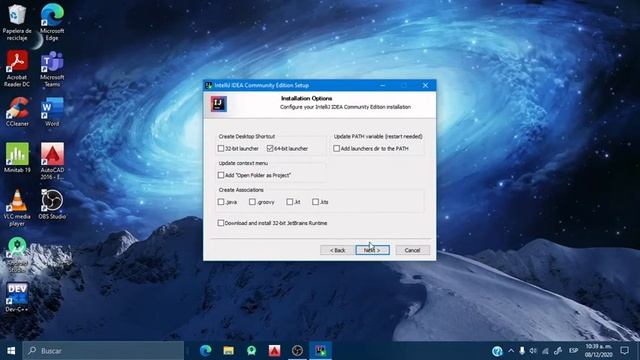Uncheck the 64-bit launcher checkbox
This screenshot has width=640, height=360.
pyautogui.click(x=270, y=149)
